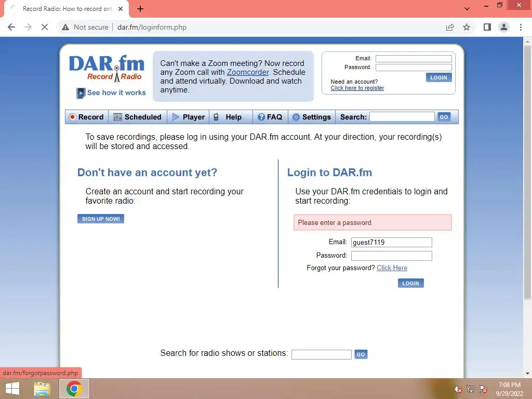Click the Please enter a password message

click(373, 222)
